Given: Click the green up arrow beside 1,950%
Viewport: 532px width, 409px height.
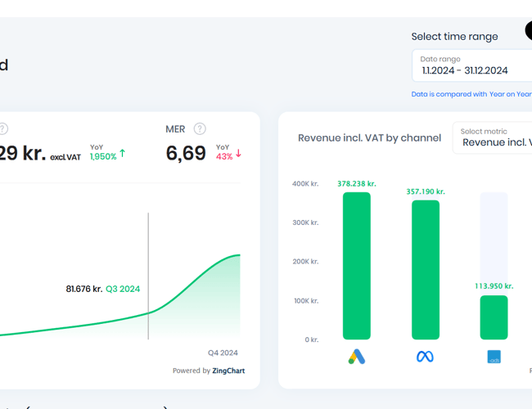Looking at the screenshot, I should pos(123,153).
